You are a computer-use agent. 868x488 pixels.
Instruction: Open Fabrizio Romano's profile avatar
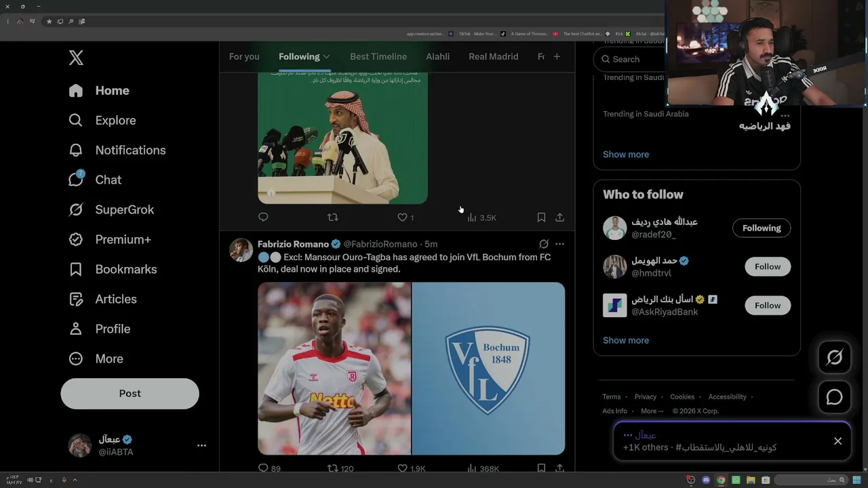tap(241, 250)
